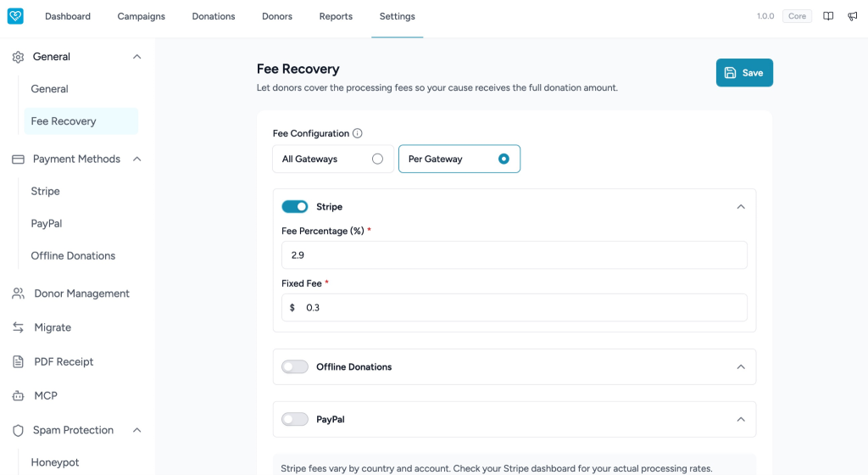Click the megaphone announcements icon
The height and width of the screenshot is (475, 868).
point(853,16)
